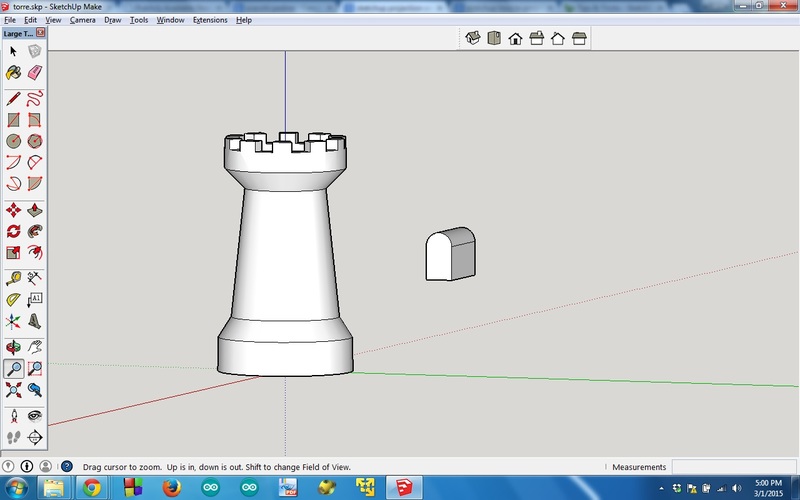Click the geo-location status bar icon
The width and height of the screenshot is (800, 500).
pyautogui.click(x=8, y=466)
